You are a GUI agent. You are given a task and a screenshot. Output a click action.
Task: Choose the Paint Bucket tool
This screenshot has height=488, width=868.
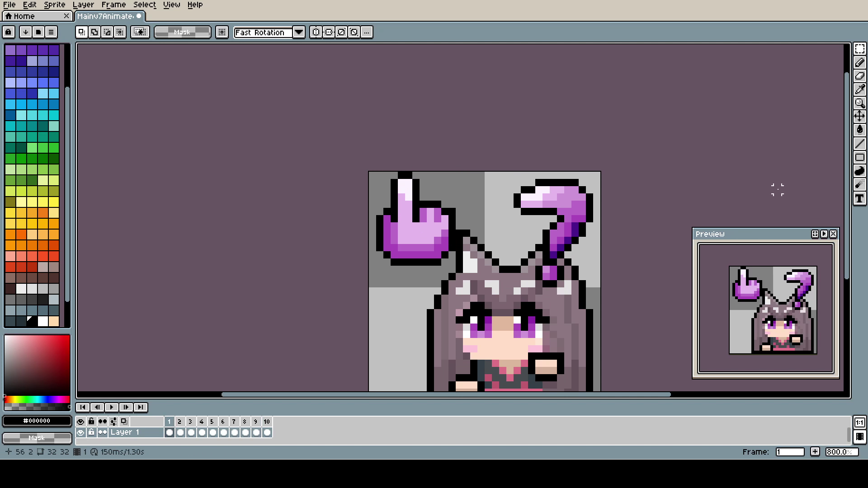point(859,130)
